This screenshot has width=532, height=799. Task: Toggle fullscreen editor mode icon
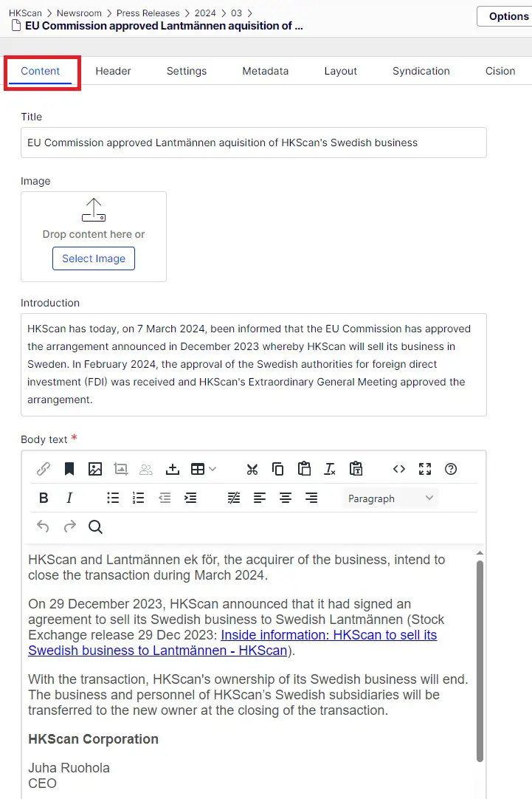click(425, 469)
